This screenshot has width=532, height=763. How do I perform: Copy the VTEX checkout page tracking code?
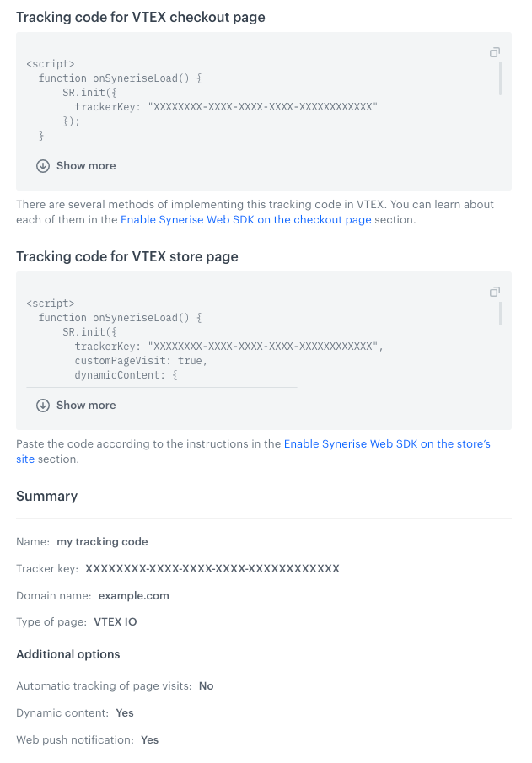pyautogui.click(x=495, y=52)
